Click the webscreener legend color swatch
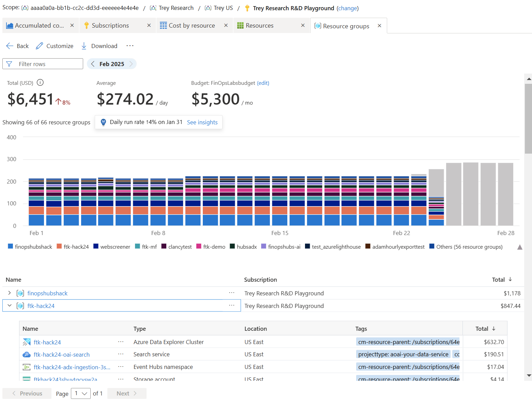This screenshot has height=404, width=532. [96, 246]
